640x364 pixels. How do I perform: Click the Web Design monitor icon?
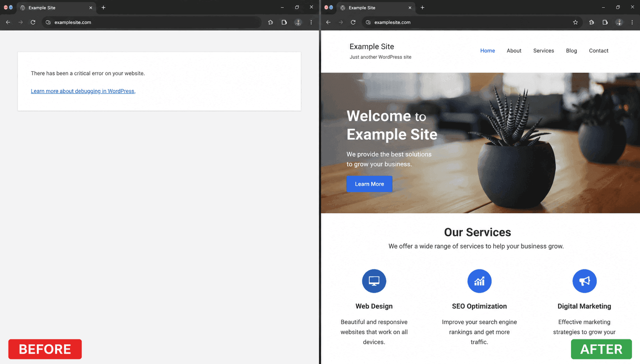tap(374, 281)
